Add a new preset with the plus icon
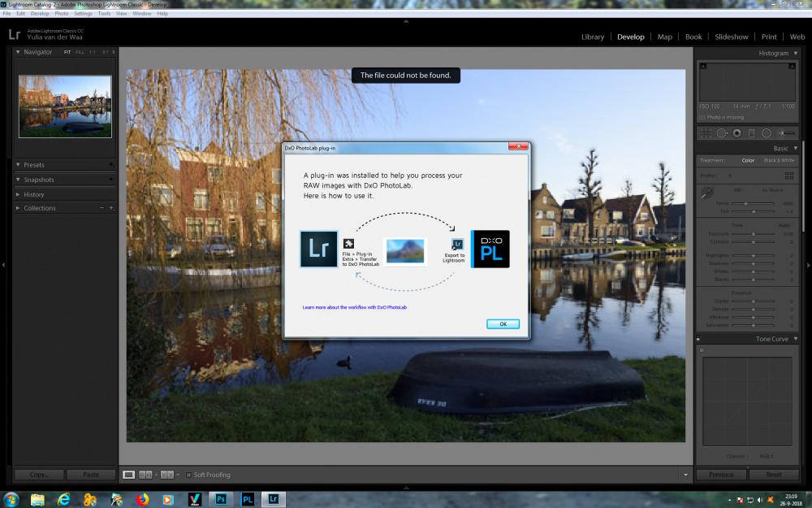The width and height of the screenshot is (812, 508). [x=110, y=165]
